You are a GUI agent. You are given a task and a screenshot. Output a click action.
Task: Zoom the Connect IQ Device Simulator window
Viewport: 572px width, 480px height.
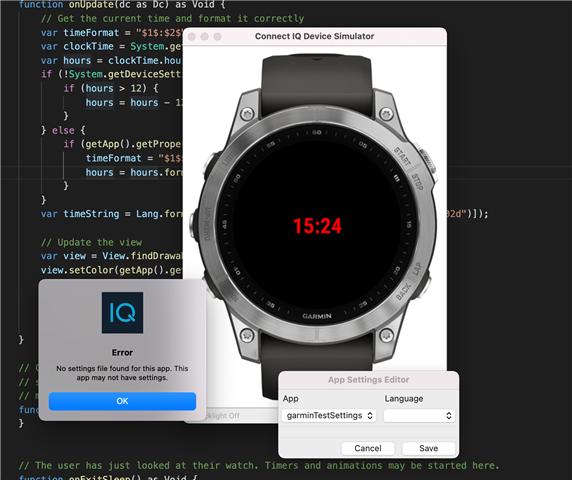[217, 36]
